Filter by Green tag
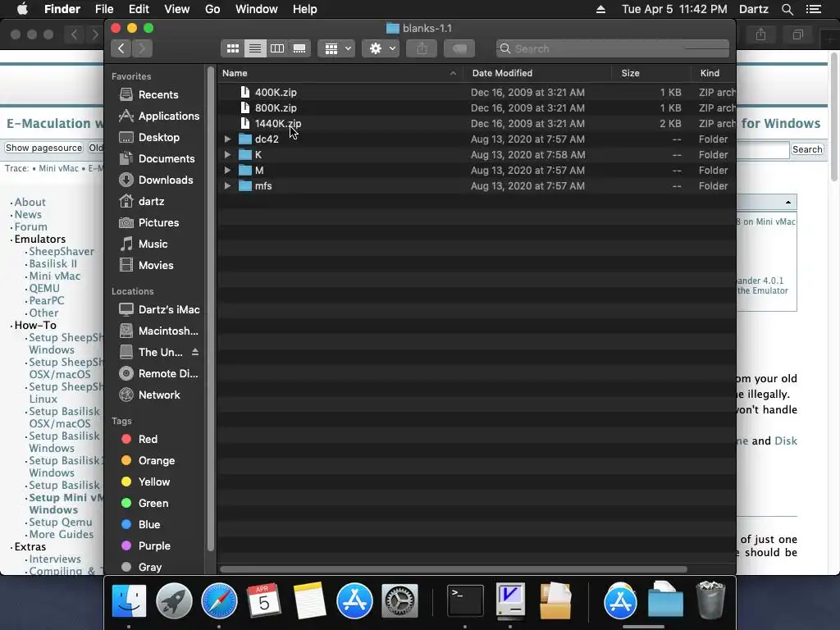This screenshot has height=630, width=840. click(155, 504)
